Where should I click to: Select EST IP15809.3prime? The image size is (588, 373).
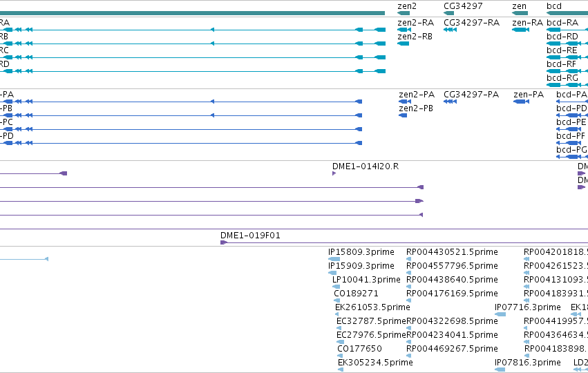[x=334, y=259]
